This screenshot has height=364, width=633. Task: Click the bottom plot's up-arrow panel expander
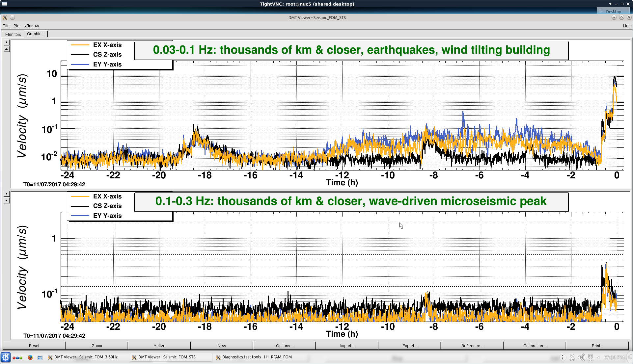point(6,200)
